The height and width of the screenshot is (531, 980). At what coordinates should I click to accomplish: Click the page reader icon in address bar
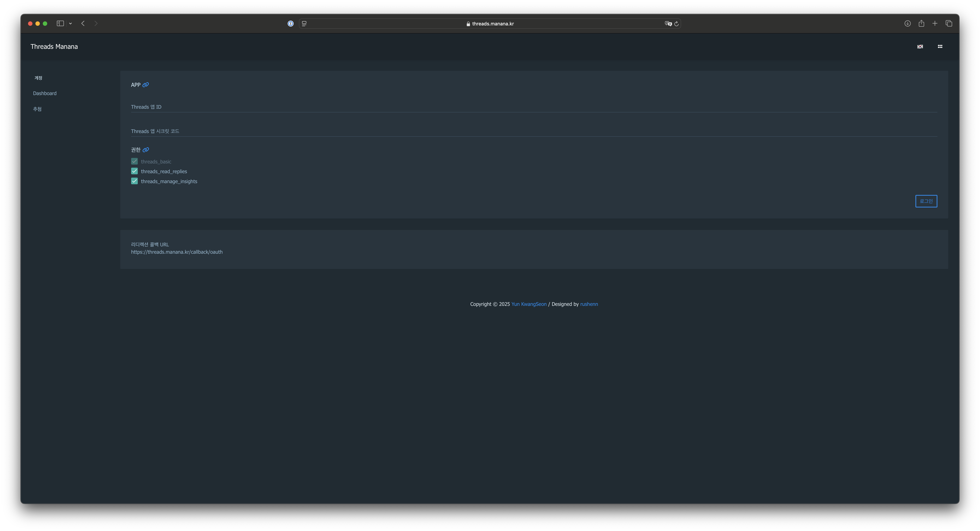(304, 24)
